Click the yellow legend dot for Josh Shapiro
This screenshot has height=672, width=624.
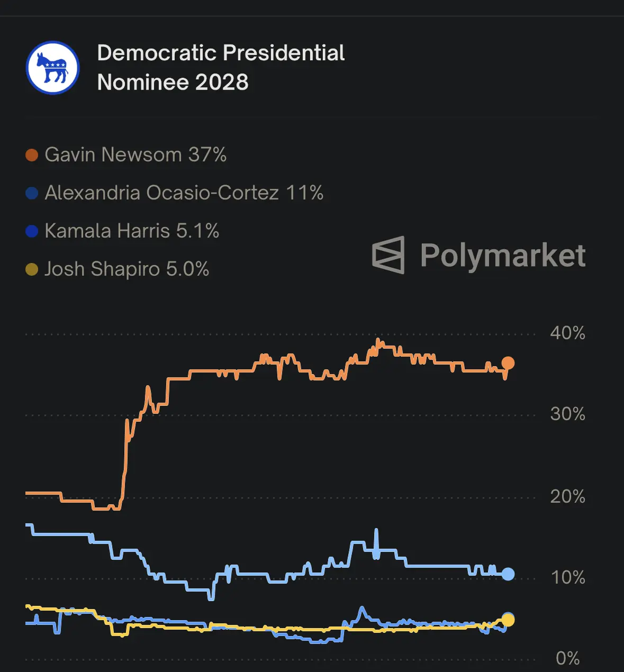pos(32,269)
